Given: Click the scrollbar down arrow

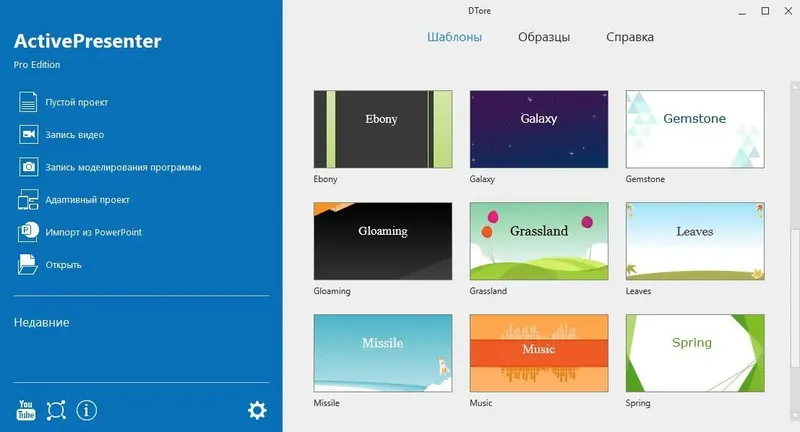Looking at the screenshot, I should click(x=795, y=416).
